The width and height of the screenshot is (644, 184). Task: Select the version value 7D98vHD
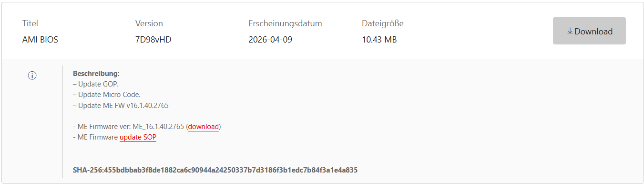point(153,40)
